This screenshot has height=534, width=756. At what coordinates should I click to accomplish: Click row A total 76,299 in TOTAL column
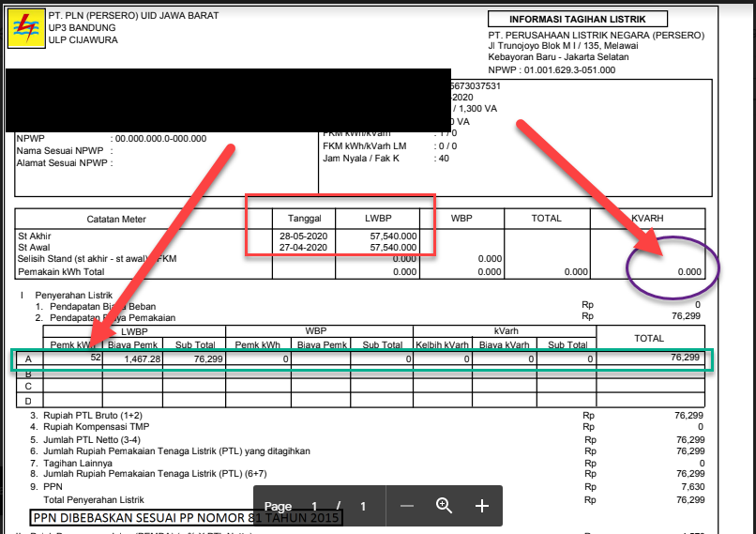pos(685,358)
